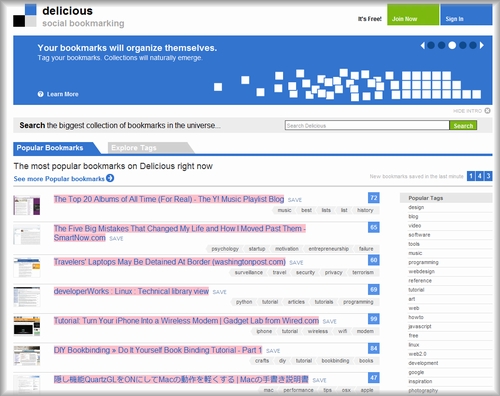Image resolution: width=500 pixels, height=396 pixels.
Task: Select 'design' in Popular Tags list
Action: click(416, 207)
